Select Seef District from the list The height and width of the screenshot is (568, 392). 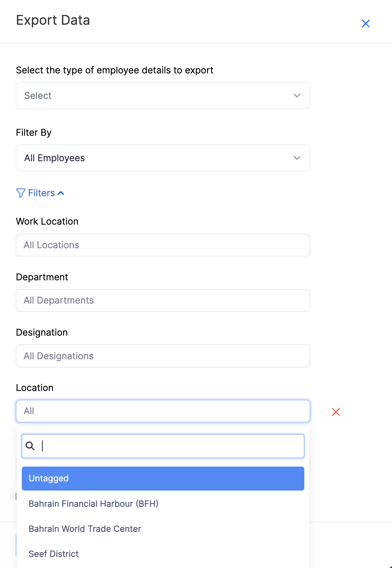tap(54, 554)
